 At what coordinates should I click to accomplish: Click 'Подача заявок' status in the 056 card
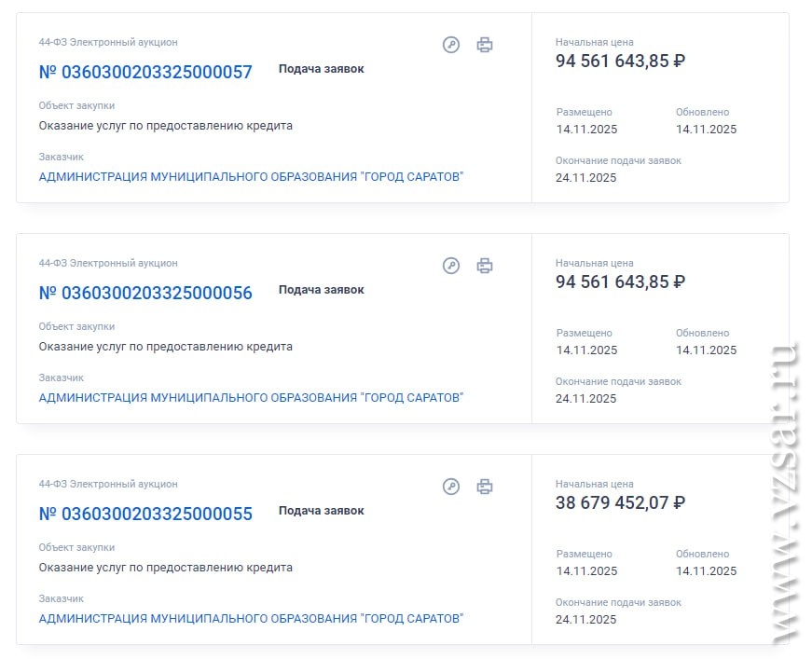(x=321, y=290)
